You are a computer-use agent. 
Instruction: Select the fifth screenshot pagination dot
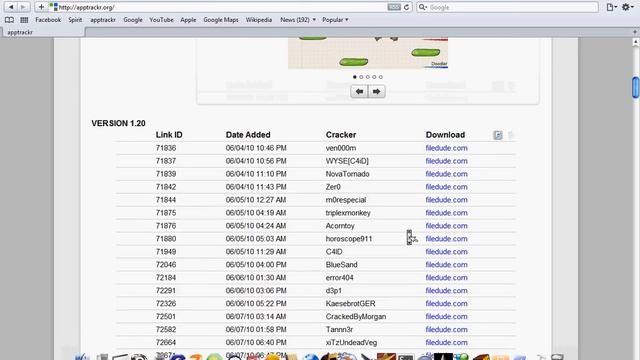[381, 77]
